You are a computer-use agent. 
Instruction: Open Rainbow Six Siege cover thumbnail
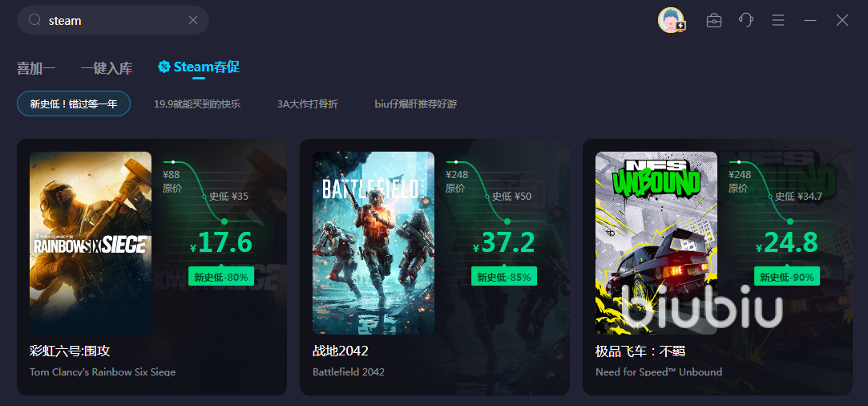tap(91, 242)
